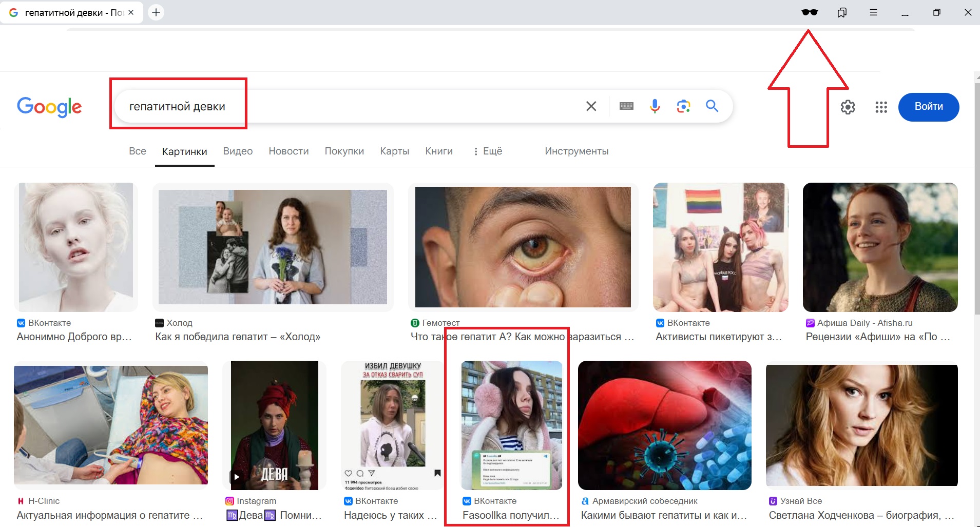Switch to the Карты tab

point(395,151)
